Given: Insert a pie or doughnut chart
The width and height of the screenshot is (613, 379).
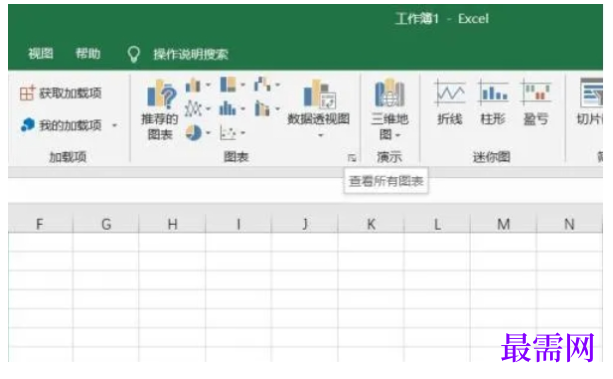Looking at the screenshot, I should (x=193, y=133).
